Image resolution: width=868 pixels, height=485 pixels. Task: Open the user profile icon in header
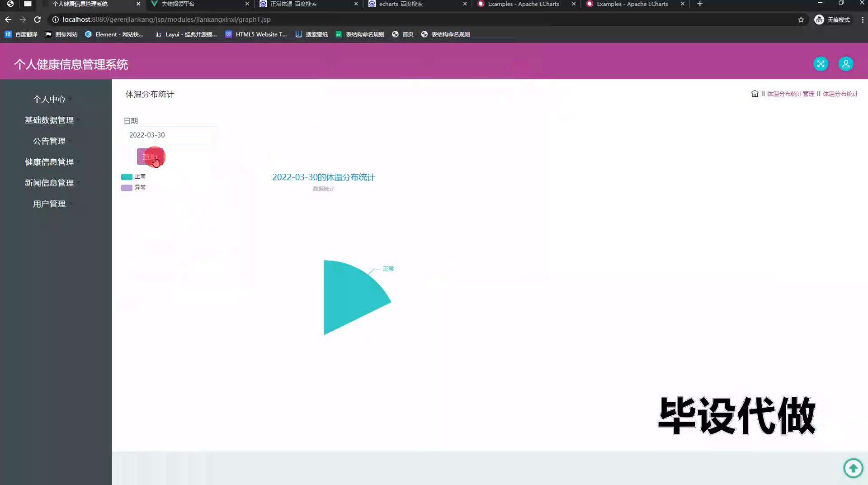(x=845, y=64)
